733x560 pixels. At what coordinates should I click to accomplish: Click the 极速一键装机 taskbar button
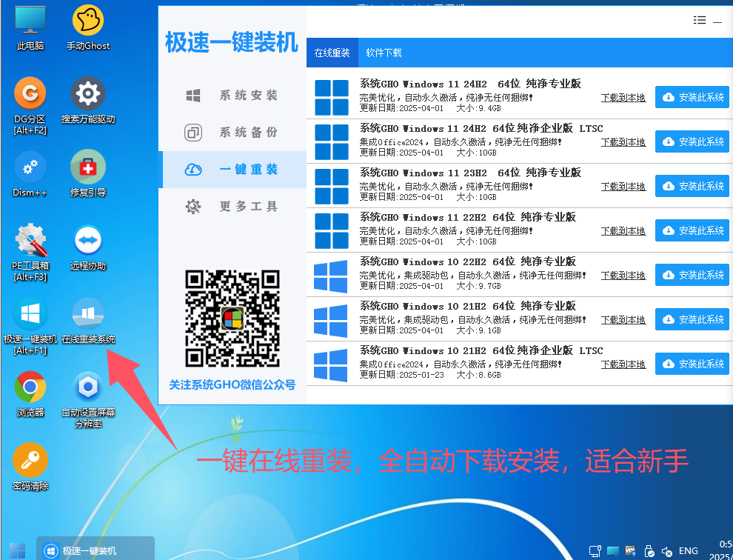click(x=96, y=550)
